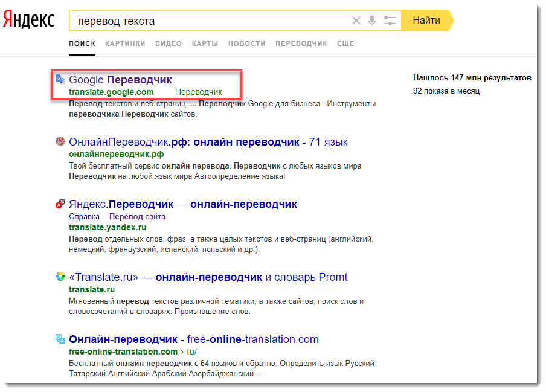This screenshot has height=392, width=546.
Task: Clear the search query with X icon
Action: coord(356,21)
